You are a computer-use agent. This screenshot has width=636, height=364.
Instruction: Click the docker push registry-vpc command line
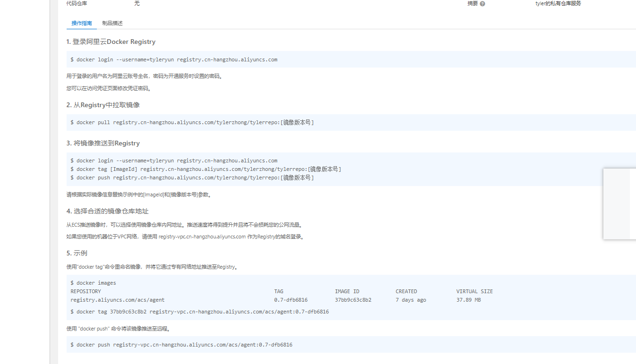(181, 345)
